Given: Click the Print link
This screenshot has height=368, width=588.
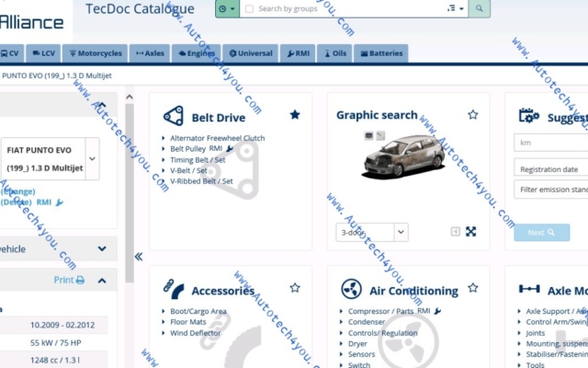Looking at the screenshot, I should [69, 280].
